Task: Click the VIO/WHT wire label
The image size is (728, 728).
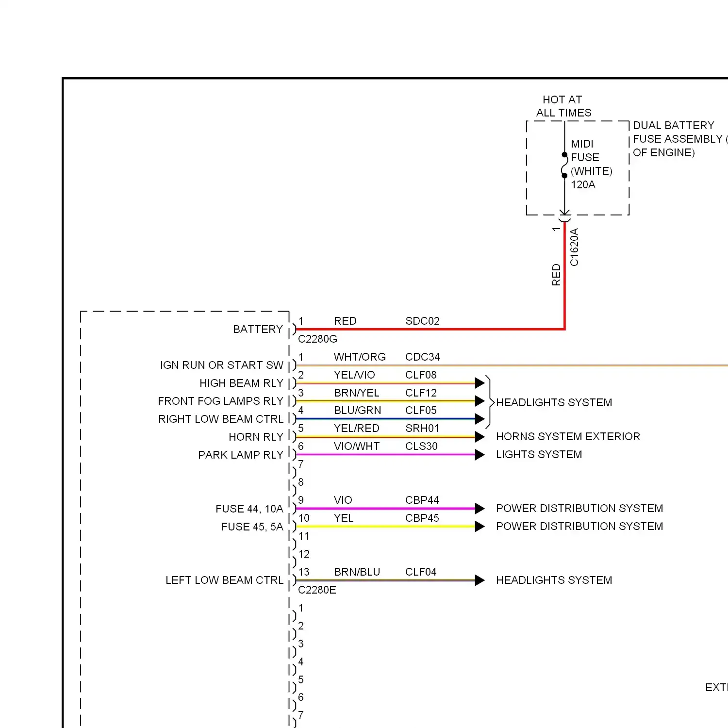Action: (356, 446)
